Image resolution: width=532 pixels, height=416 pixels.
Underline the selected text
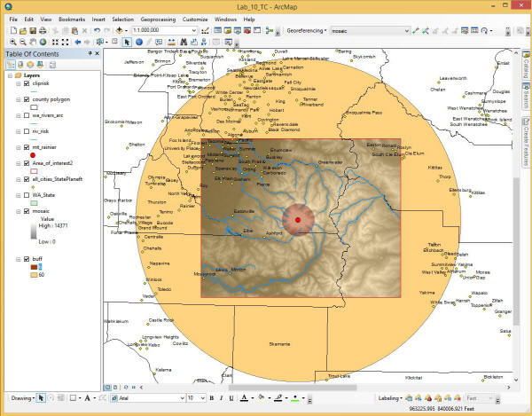pos(231,398)
